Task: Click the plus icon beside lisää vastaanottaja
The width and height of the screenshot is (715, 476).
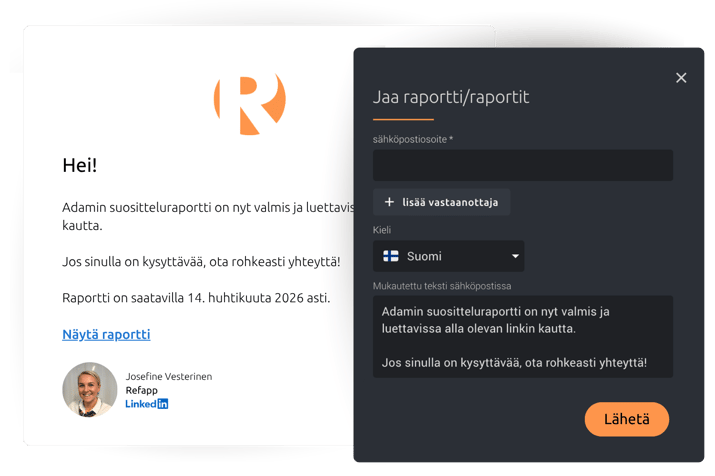Action: [389, 202]
